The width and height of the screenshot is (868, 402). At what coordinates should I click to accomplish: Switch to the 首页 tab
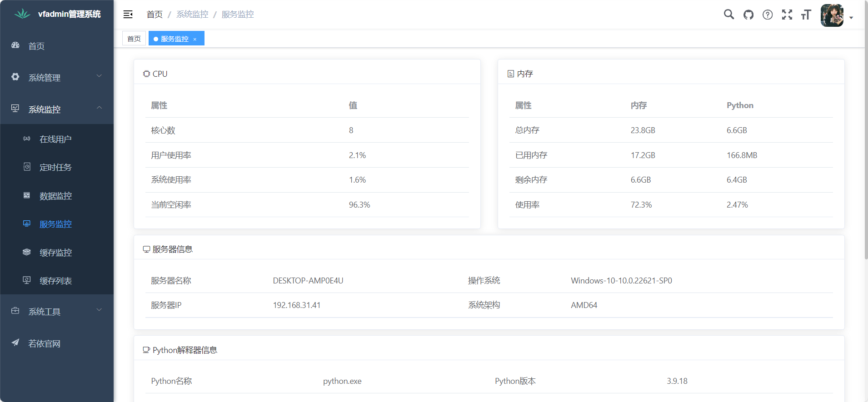pyautogui.click(x=134, y=39)
